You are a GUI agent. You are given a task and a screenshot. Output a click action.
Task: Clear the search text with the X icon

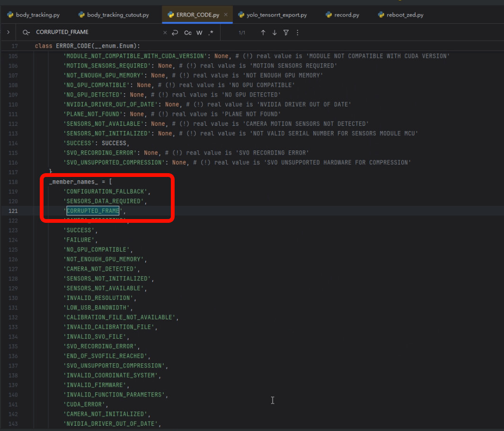[x=165, y=33]
